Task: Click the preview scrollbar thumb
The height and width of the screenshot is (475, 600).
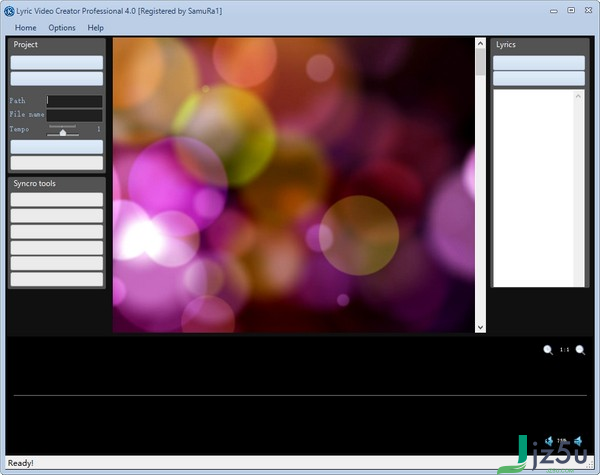Action: tap(480, 62)
